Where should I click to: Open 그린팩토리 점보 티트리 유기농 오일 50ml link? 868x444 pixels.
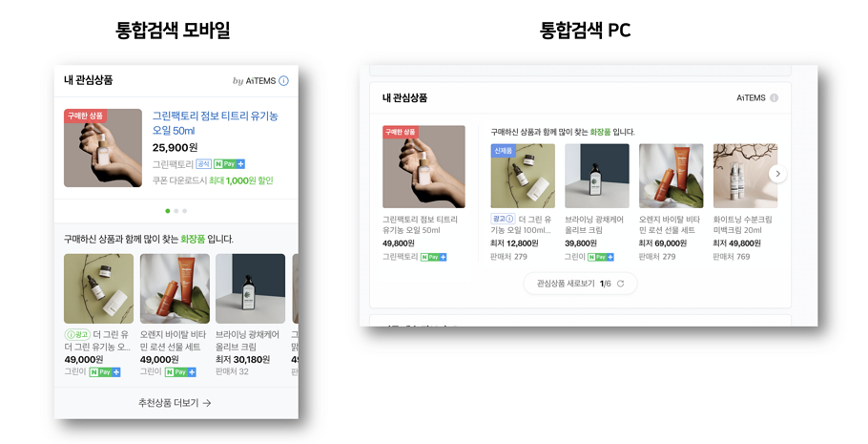(215, 123)
